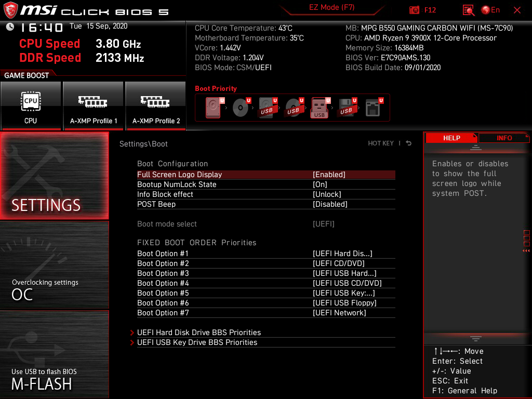Select the USB floppy boot priority icon

347,108
